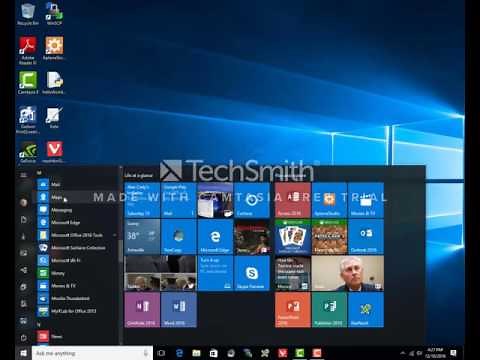Image resolution: width=480 pixels, height=360 pixels.
Task: Open Documents from Start left rail
Action: (23, 220)
